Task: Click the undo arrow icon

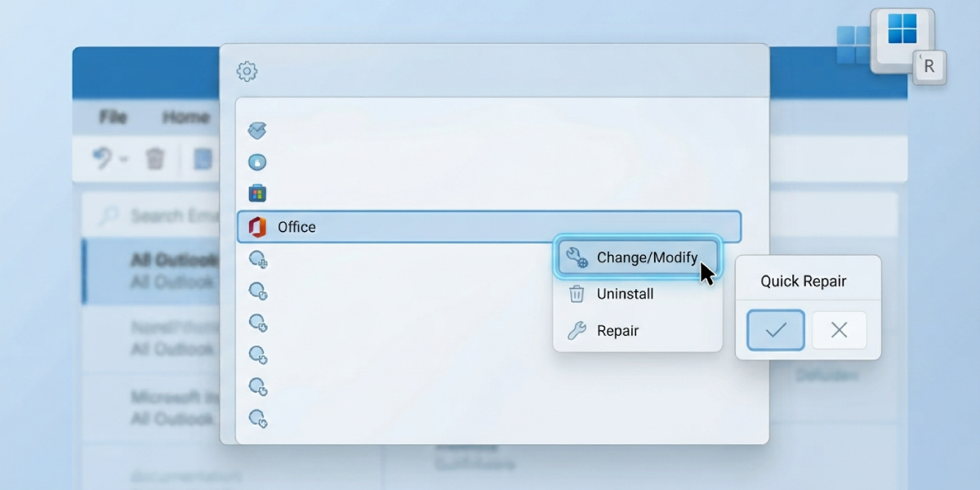Action: tap(102, 158)
